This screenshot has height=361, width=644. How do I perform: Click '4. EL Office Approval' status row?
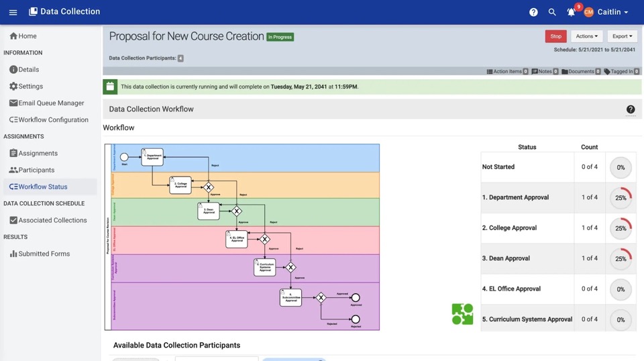[x=559, y=289]
